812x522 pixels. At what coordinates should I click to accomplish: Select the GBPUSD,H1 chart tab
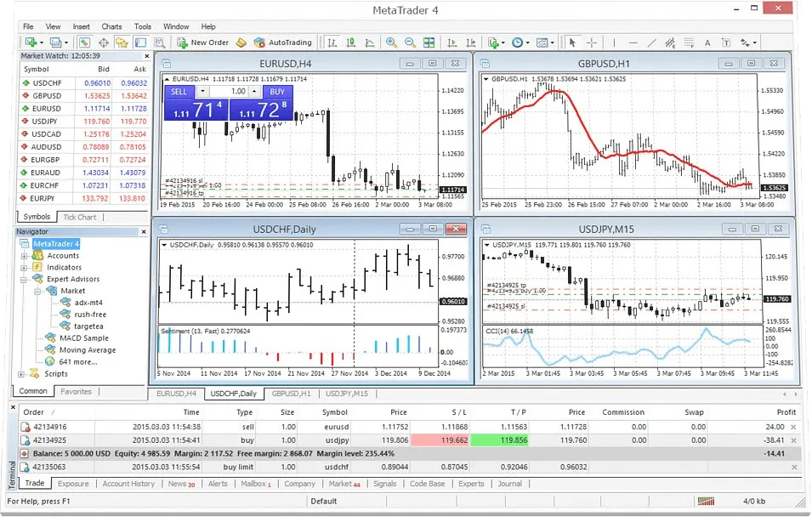point(292,394)
